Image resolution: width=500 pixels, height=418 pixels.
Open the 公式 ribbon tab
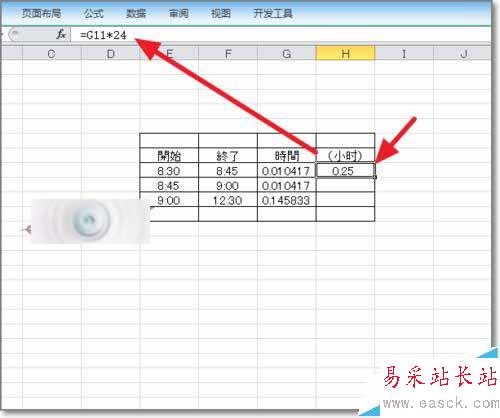[94, 13]
